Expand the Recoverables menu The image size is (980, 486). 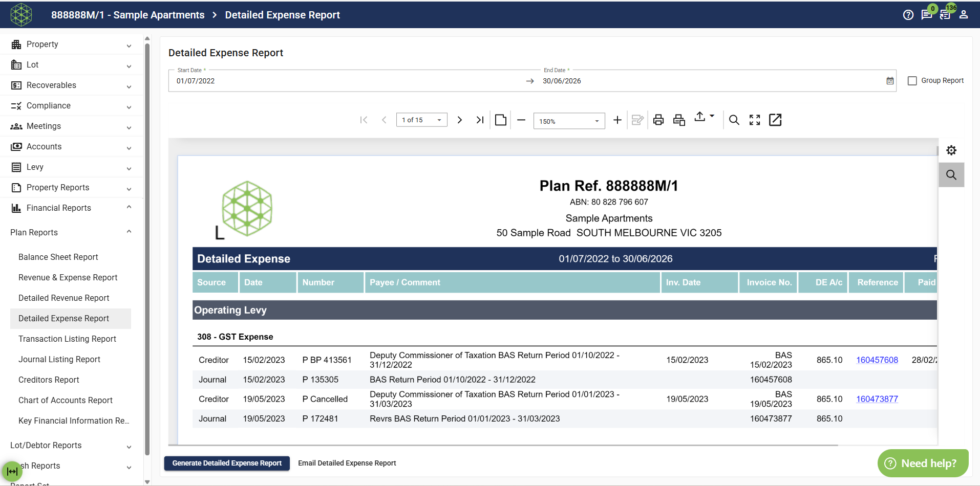coord(72,85)
